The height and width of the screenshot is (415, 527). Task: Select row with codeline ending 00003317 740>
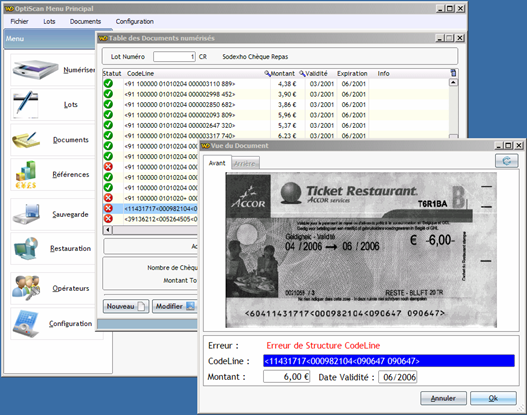pos(276,136)
